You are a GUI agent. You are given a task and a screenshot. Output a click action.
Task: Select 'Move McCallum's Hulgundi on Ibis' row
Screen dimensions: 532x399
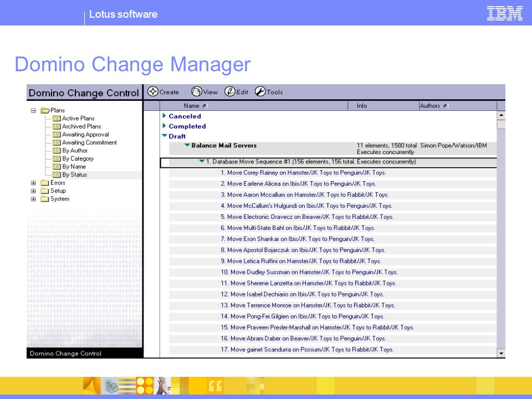[x=332, y=206]
